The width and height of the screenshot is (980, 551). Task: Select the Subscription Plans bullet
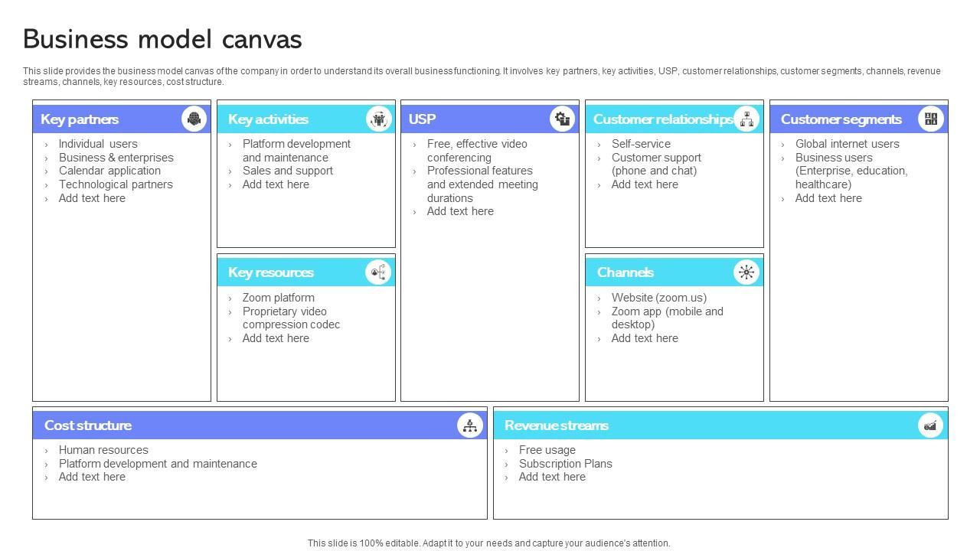(x=565, y=464)
